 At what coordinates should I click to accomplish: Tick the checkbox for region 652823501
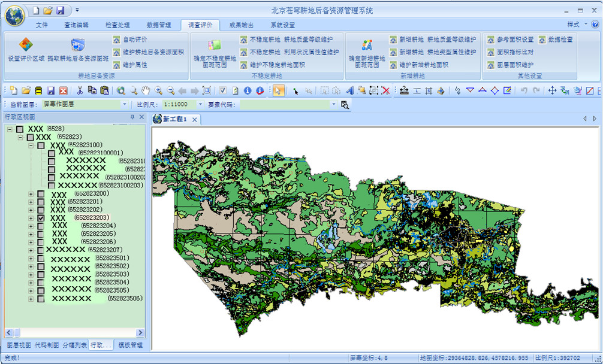[41, 259]
